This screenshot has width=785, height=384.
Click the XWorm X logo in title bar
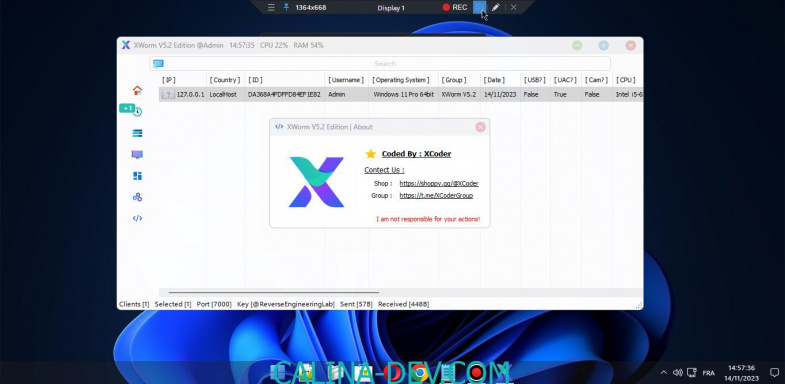pyautogui.click(x=126, y=45)
